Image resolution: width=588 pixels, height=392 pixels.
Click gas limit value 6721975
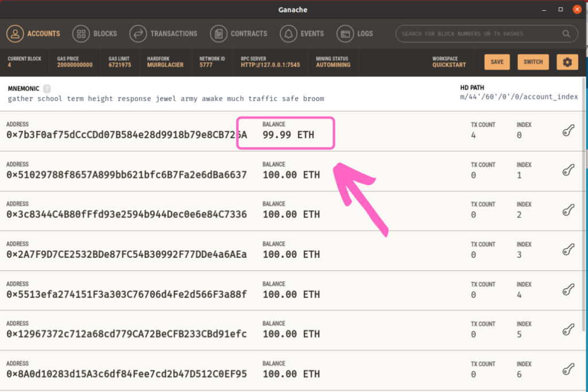(119, 65)
